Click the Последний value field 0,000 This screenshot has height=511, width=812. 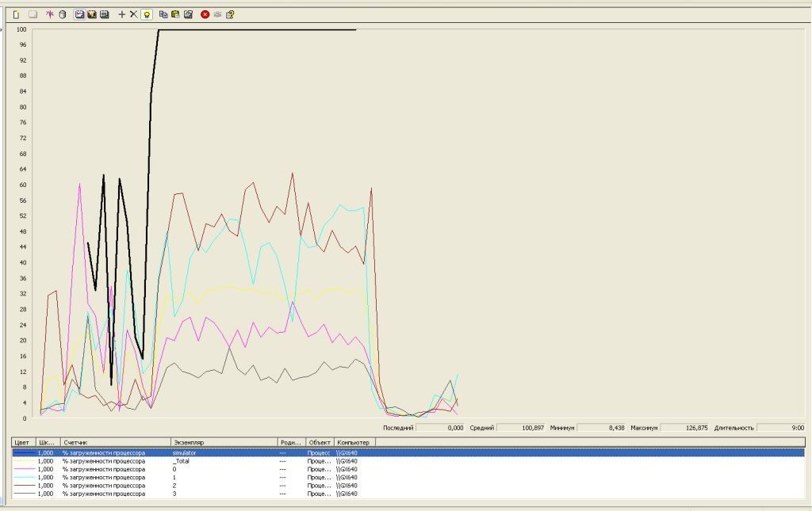click(440, 428)
